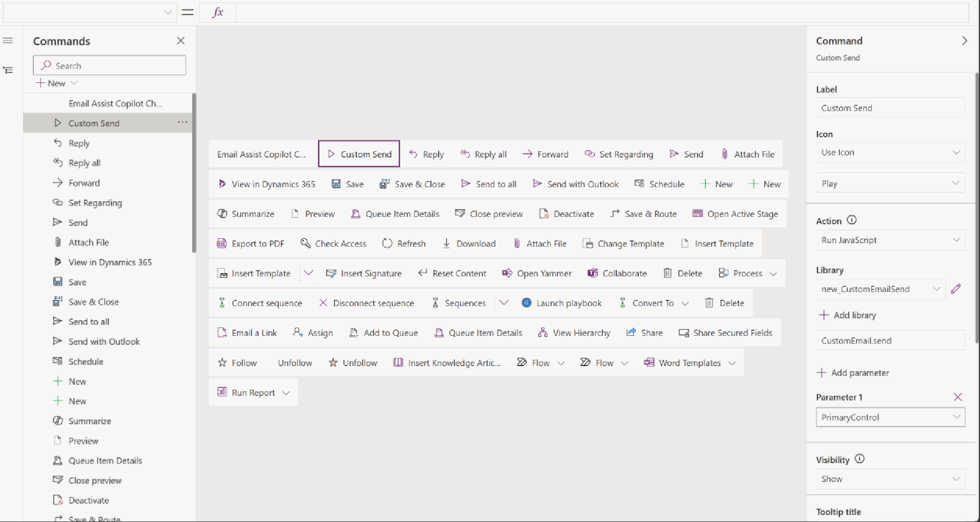Open the Run JavaScript action dropdown
Viewport: 980px width, 522px height.
[x=890, y=240]
